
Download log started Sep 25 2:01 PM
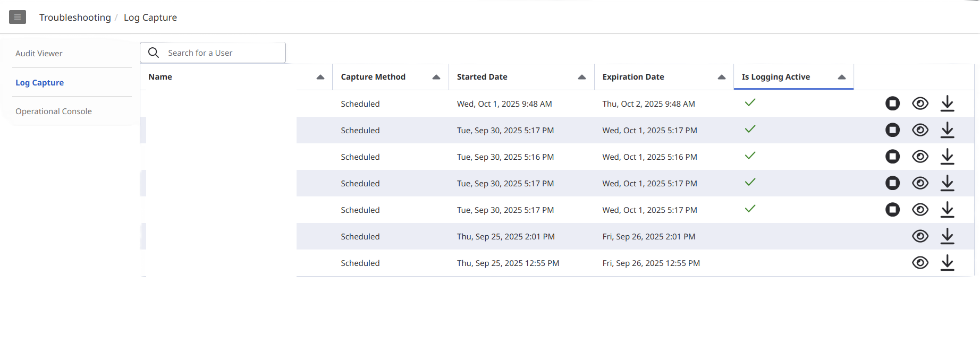tap(947, 236)
